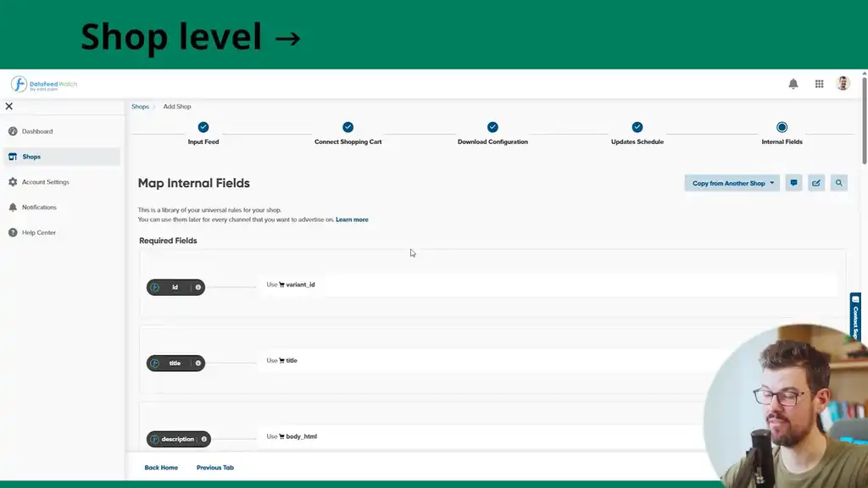Open Shops from the breadcrumb
Screen dimensions: 868x488
click(x=141, y=106)
